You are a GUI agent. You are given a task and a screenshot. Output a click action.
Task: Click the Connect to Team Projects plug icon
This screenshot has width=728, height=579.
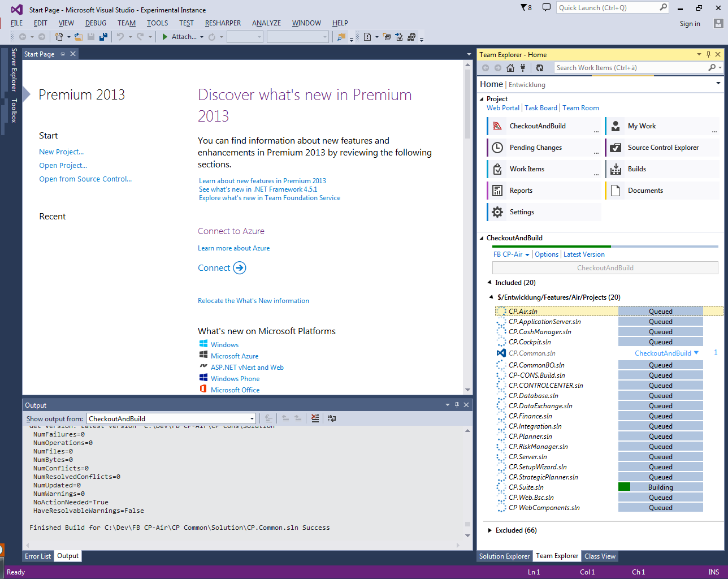click(523, 68)
